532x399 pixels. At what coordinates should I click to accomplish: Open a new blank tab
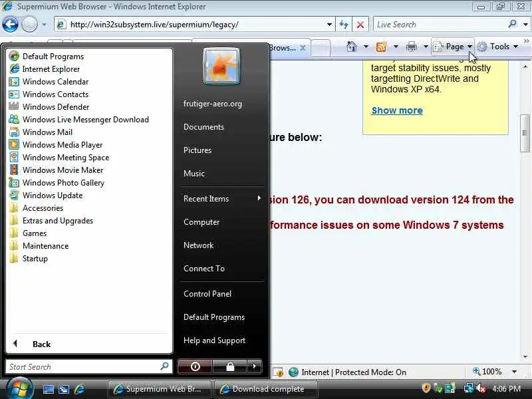point(321,47)
